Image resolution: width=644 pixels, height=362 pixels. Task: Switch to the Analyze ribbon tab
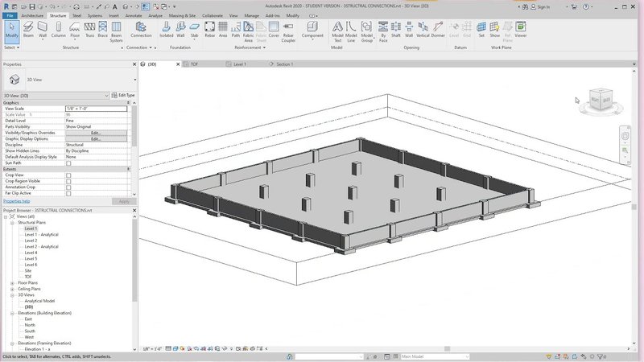(155, 15)
